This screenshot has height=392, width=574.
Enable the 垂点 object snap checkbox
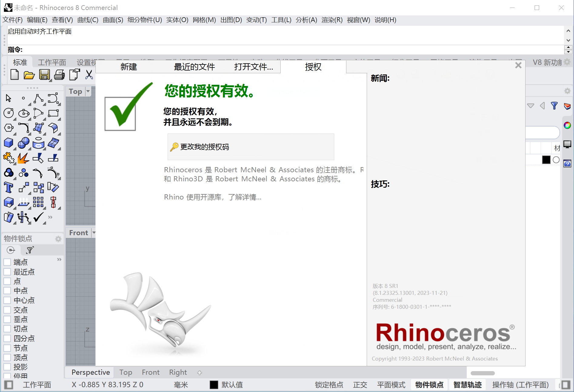pos(7,319)
